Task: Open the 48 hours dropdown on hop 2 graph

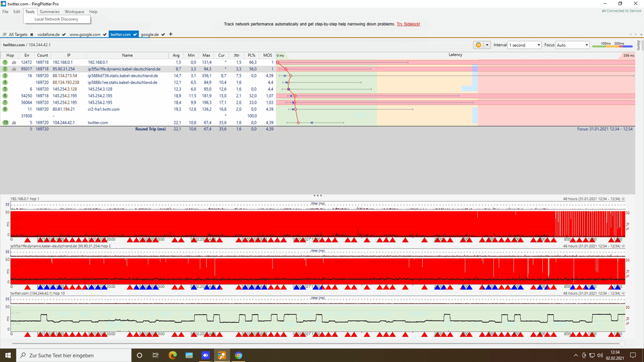Action: tap(623, 246)
